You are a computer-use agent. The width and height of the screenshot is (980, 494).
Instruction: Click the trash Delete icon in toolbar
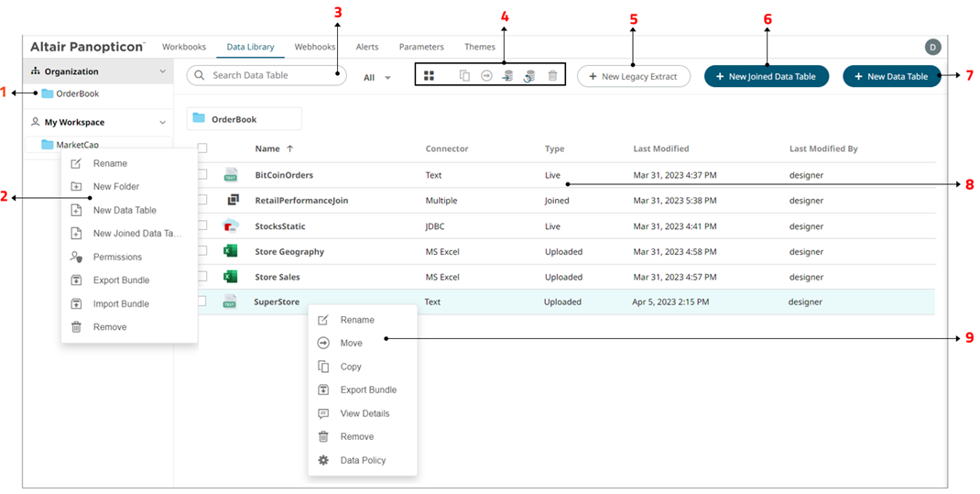click(552, 76)
